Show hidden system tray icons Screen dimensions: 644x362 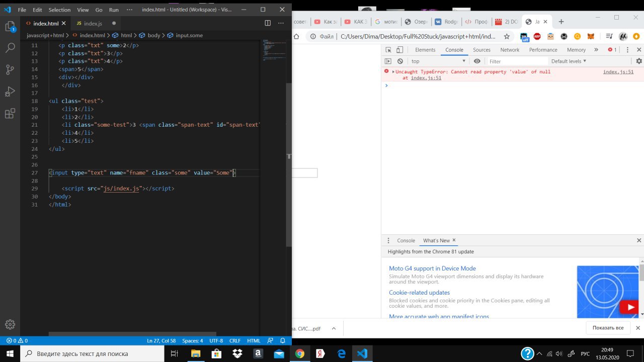539,353
